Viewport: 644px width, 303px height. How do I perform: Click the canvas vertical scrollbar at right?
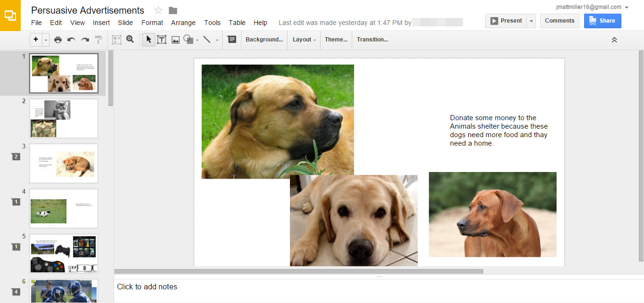(x=641, y=156)
